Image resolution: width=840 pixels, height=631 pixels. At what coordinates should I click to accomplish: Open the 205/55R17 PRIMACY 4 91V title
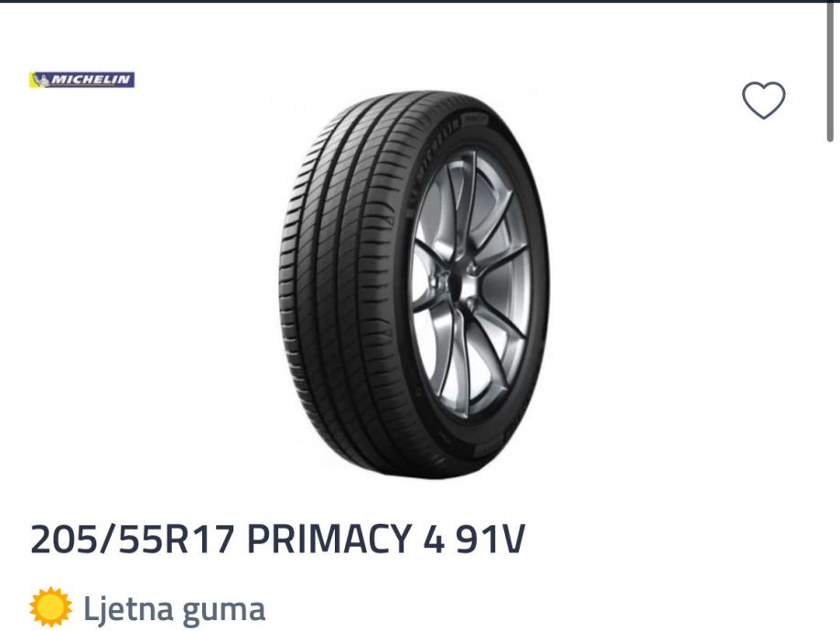point(278,540)
